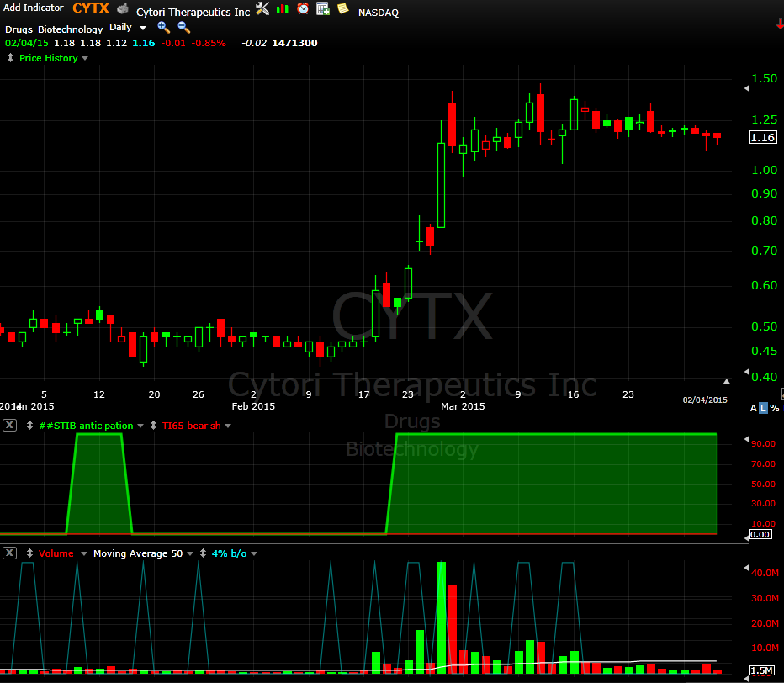Click the green and red bar chart icon
The image size is (784, 683).
tap(283, 8)
